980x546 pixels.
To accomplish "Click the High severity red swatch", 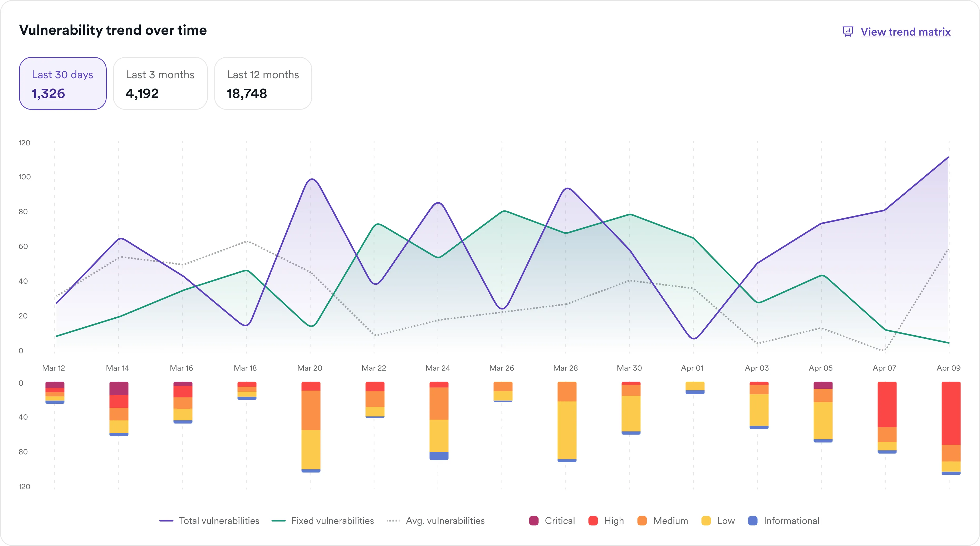I will pos(593,520).
